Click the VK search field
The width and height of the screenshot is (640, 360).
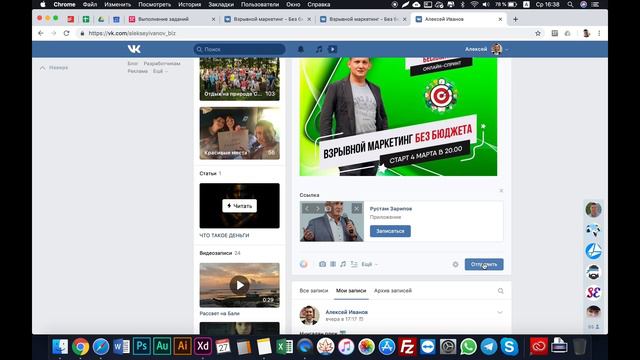point(240,49)
